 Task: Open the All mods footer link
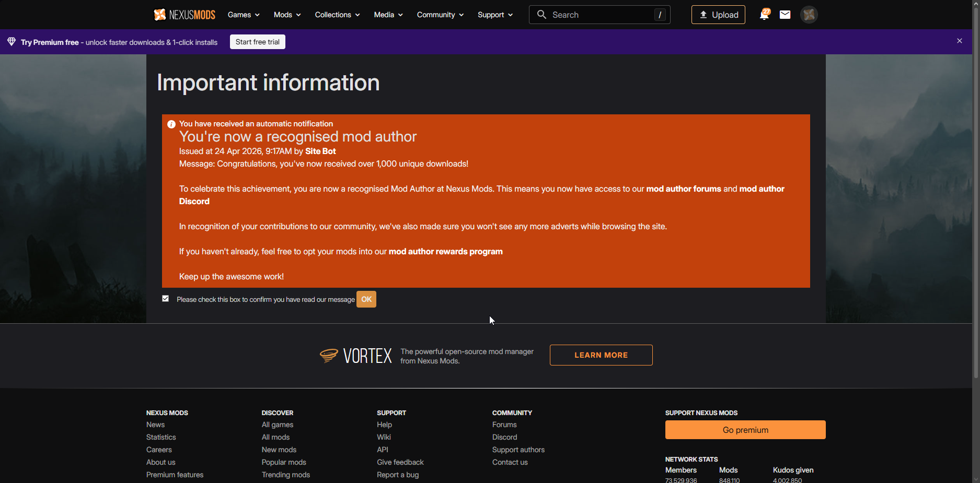pos(275,437)
